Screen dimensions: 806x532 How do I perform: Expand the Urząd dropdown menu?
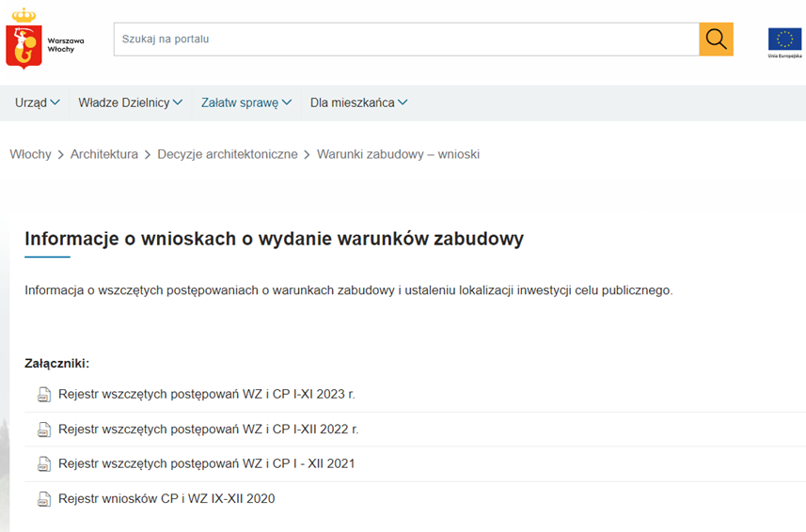tap(38, 102)
